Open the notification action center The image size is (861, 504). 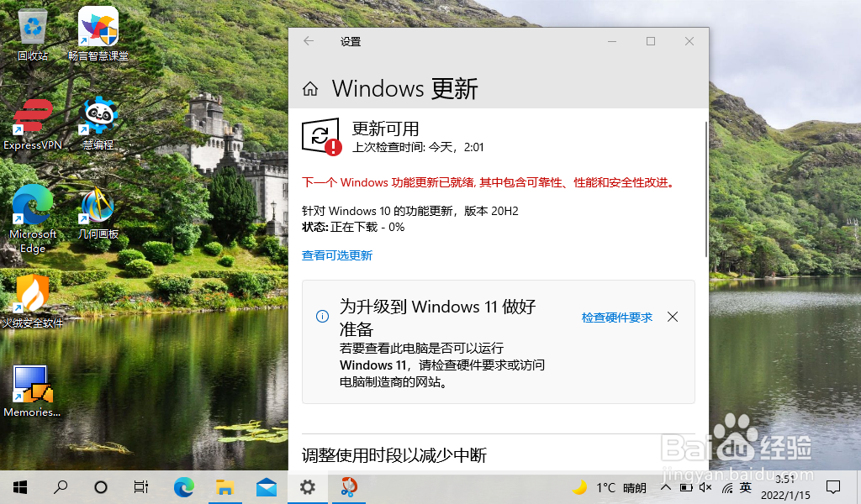(833, 487)
